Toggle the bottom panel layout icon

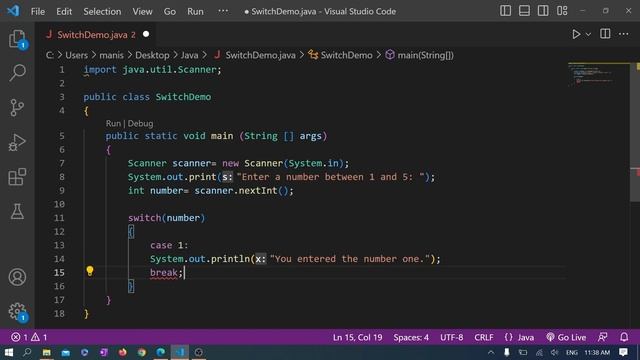coord(524,11)
